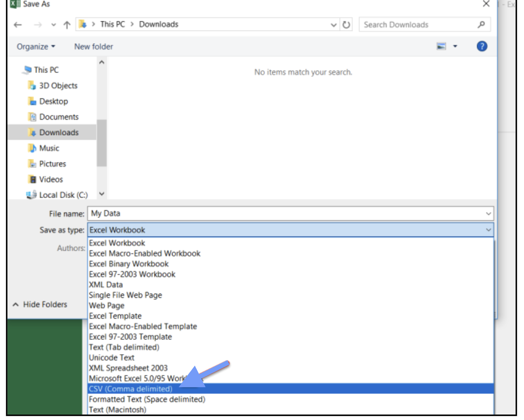Choose Excel 97-2003 Workbook

click(291, 274)
